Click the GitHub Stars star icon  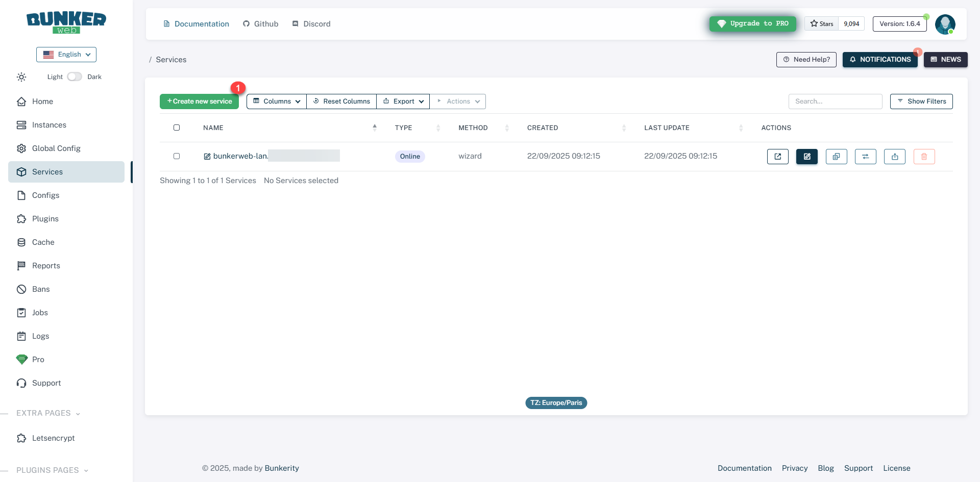pos(814,23)
